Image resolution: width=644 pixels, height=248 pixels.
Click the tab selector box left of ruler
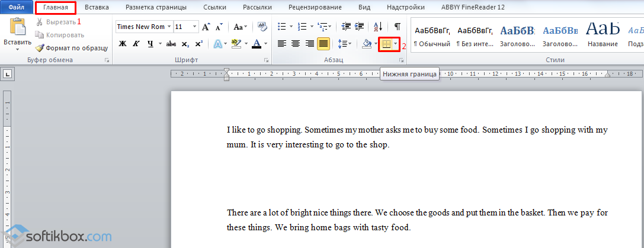8,74
